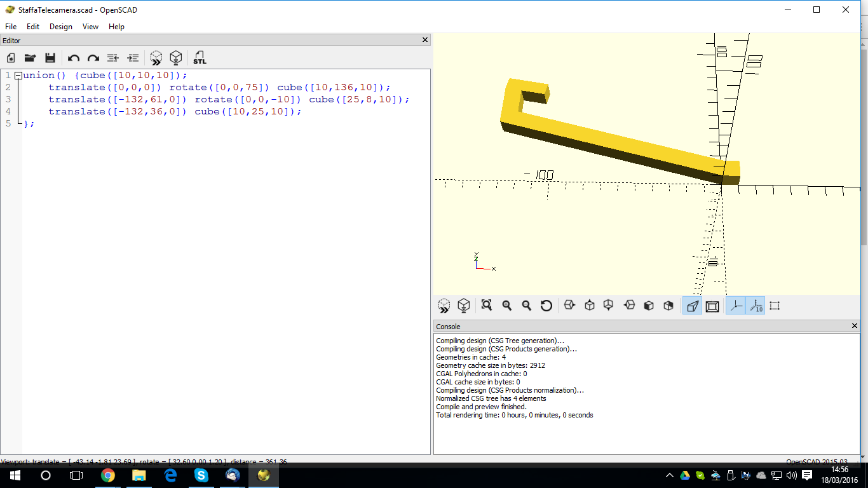Click the Google Drive tray icon
Screen dimensions: 868x488
point(685,475)
